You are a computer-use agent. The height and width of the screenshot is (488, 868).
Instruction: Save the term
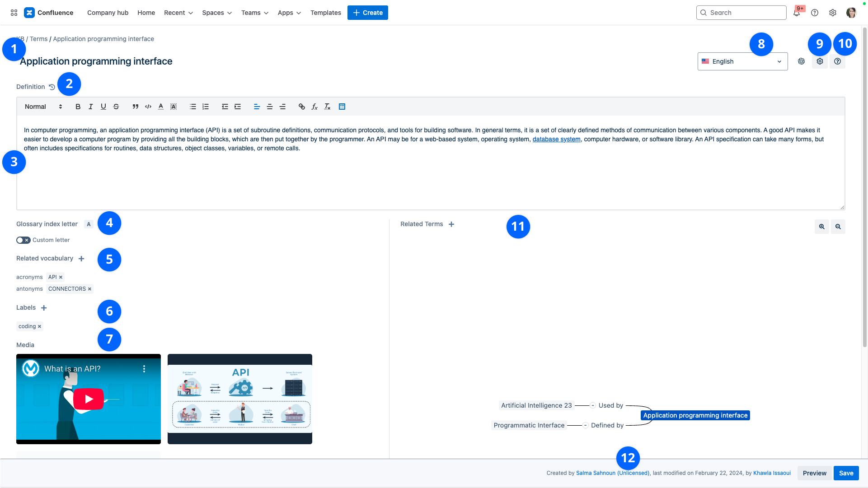(846, 473)
